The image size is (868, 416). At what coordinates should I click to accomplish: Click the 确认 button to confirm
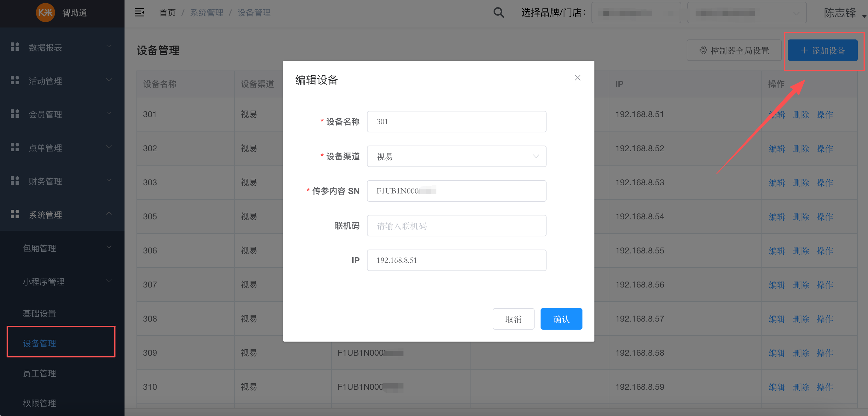561,319
